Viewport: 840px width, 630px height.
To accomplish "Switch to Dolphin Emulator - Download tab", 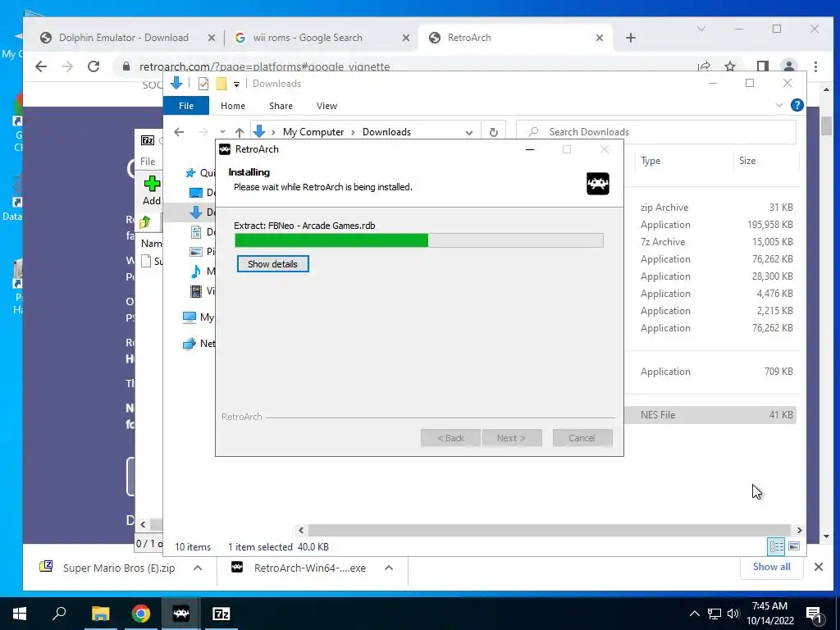I will [x=125, y=38].
